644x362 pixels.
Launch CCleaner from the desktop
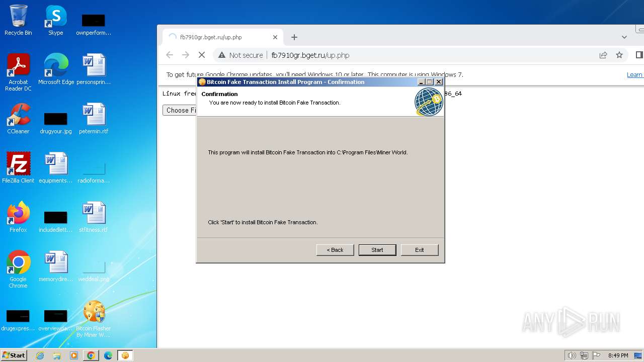18,119
